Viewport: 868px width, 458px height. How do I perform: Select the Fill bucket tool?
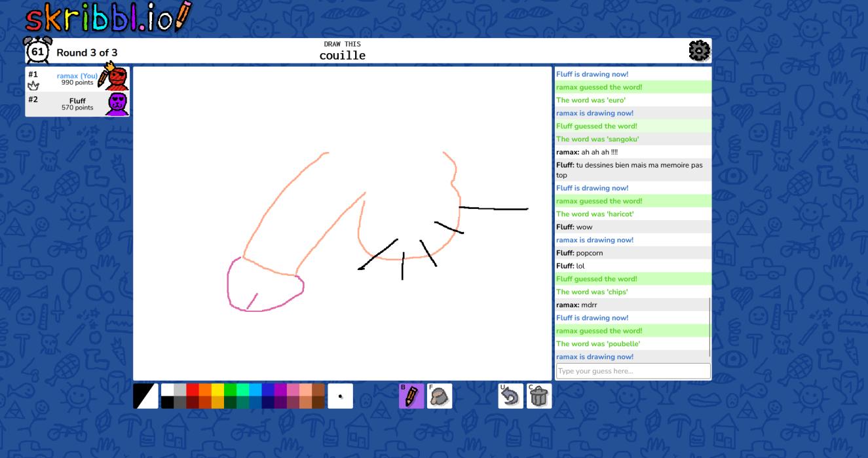click(440, 396)
